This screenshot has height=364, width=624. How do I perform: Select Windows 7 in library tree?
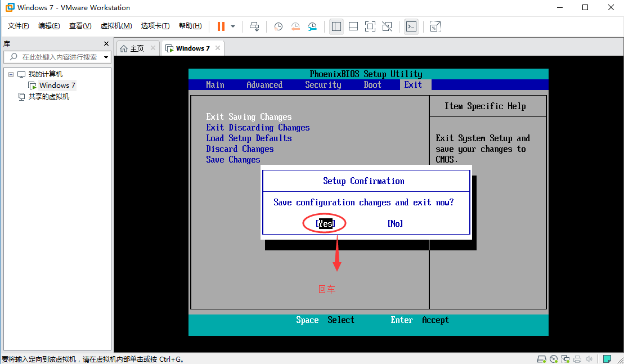coord(57,85)
